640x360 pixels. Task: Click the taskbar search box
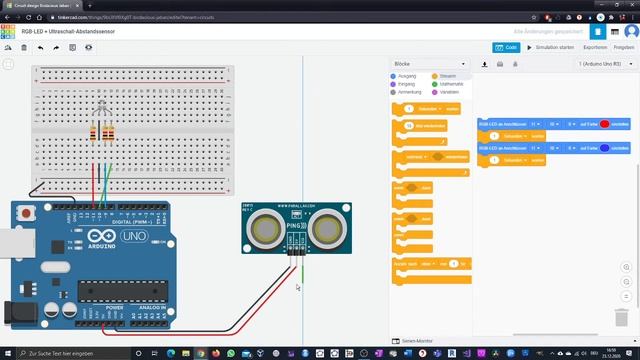pyautogui.click(x=73, y=353)
